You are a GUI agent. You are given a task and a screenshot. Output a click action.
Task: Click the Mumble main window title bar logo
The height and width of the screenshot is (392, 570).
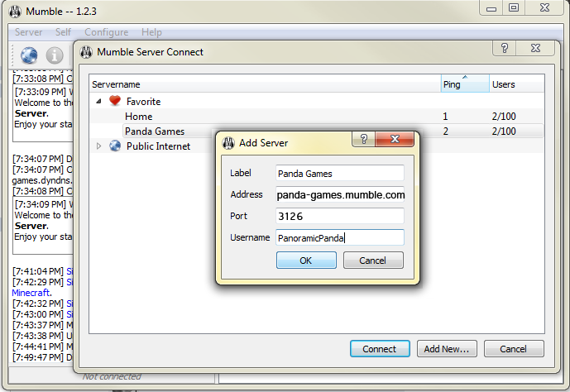15,12
